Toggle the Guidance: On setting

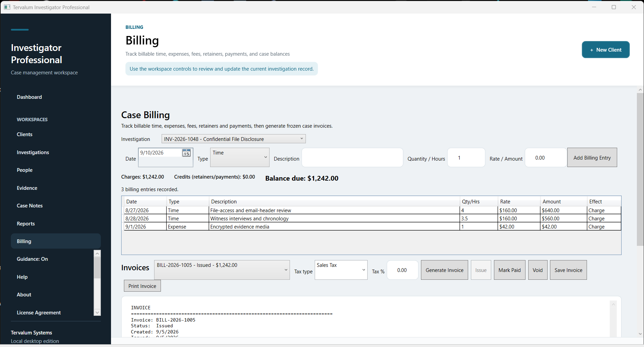pyautogui.click(x=32, y=259)
